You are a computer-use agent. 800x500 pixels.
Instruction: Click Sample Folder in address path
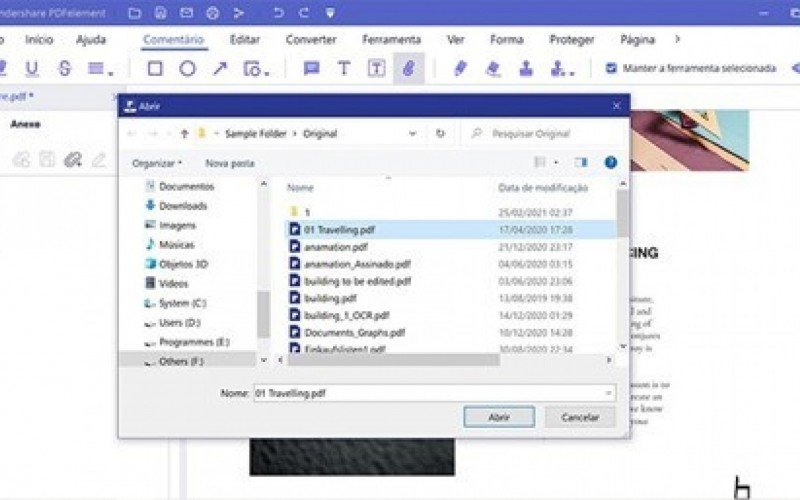[256, 134]
